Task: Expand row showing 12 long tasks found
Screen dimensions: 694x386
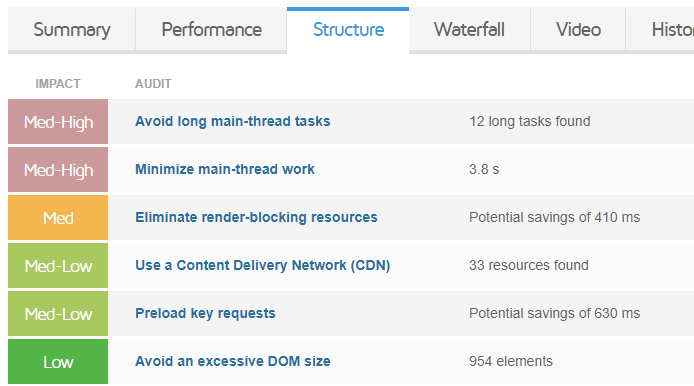Action: click(401, 121)
